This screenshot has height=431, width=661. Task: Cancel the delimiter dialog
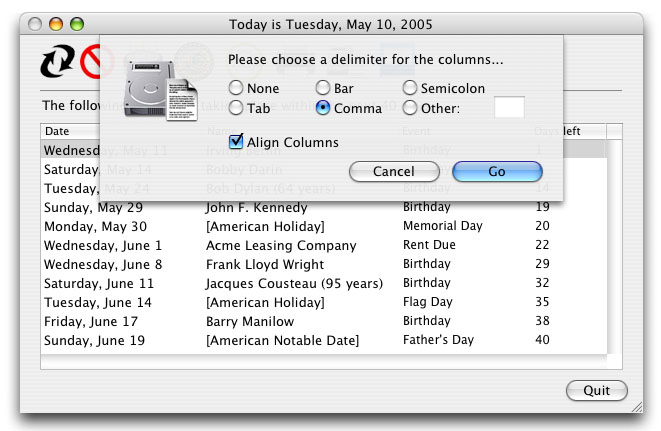coord(394,172)
